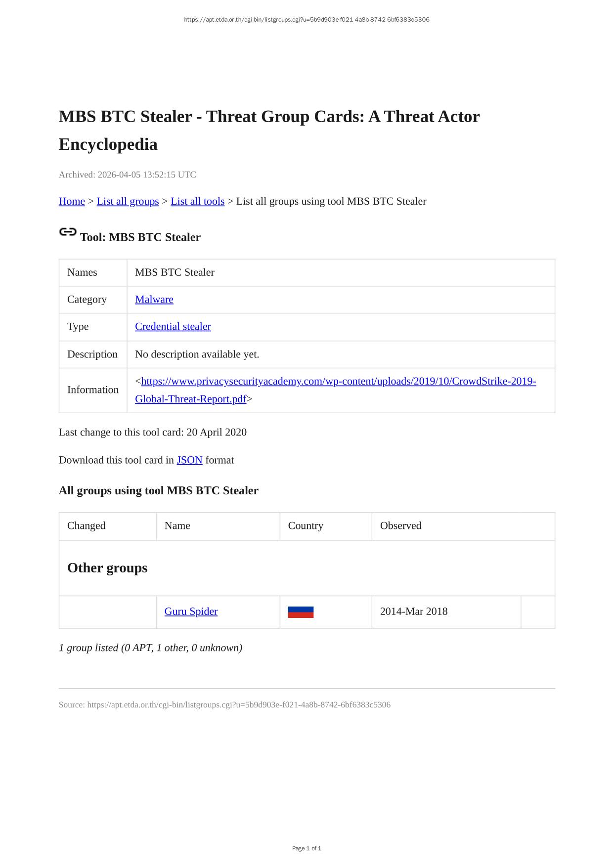The height and width of the screenshot is (868, 614).
Task: Click the Observed column header
Action: tap(400, 526)
